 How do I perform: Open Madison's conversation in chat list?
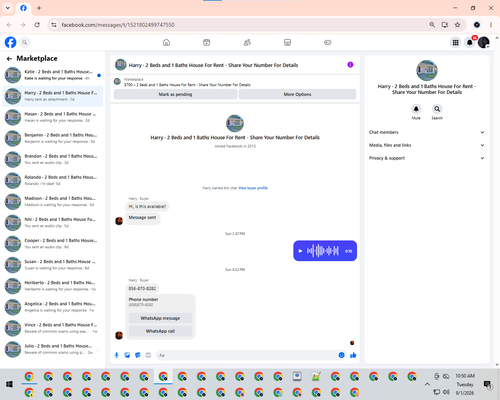click(x=53, y=201)
